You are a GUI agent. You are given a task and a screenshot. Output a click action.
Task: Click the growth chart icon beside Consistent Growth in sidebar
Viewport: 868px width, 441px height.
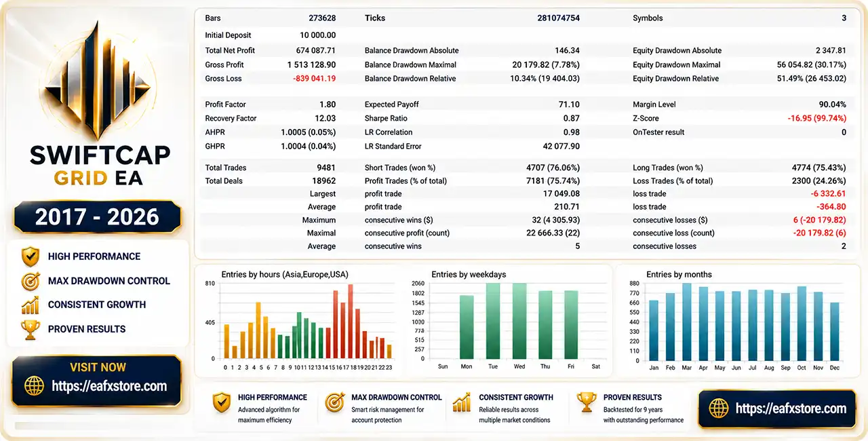(30, 305)
